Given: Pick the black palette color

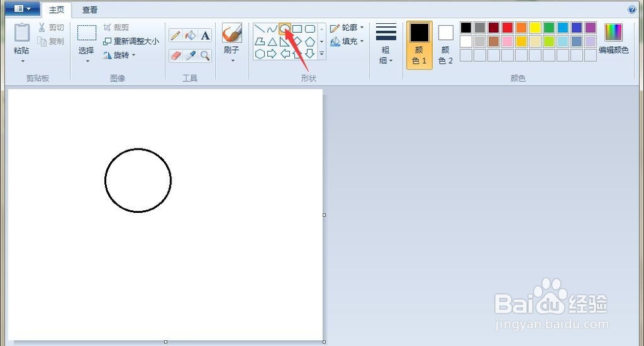Looking at the screenshot, I should point(466,28).
